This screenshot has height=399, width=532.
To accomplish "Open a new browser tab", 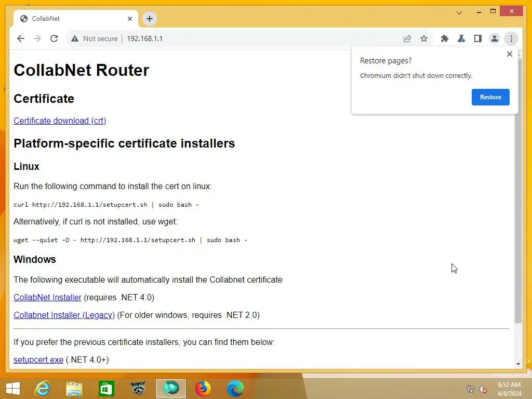I will tap(150, 19).
